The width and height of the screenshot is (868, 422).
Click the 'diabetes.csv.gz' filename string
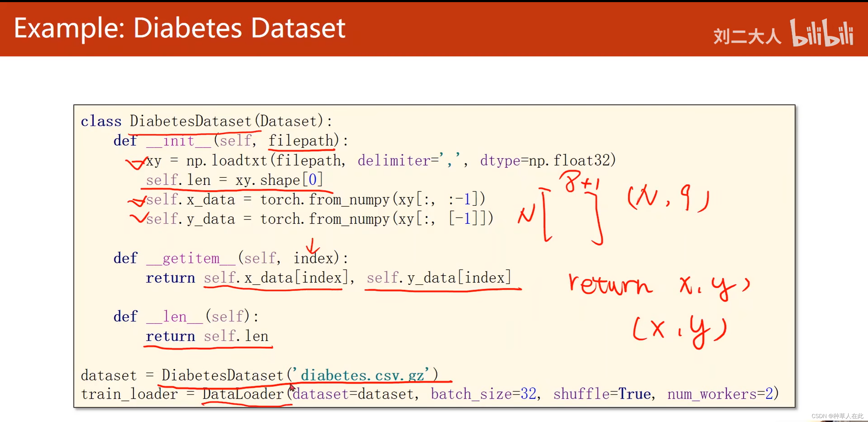point(362,375)
